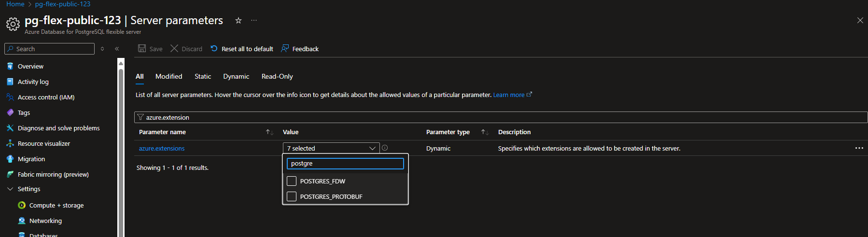Image resolution: width=868 pixels, height=237 pixels.
Task: Open Access control (IAM) page
Action: (x=46, y=97)
